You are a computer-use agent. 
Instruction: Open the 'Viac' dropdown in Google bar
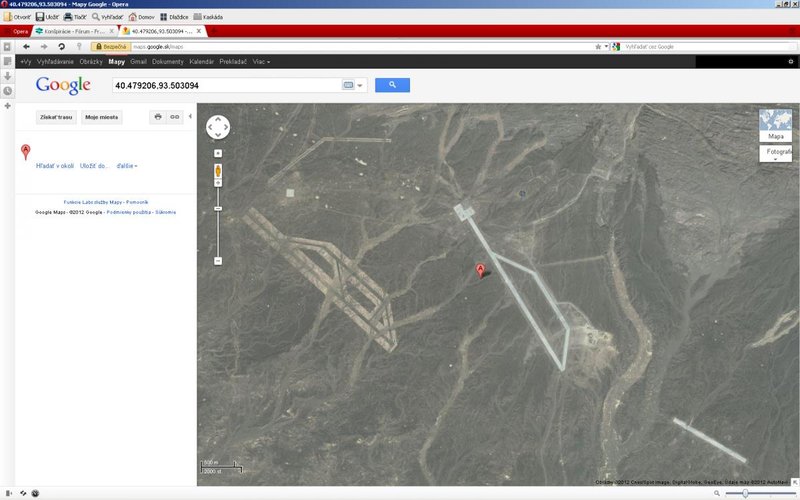click(261, 62)
